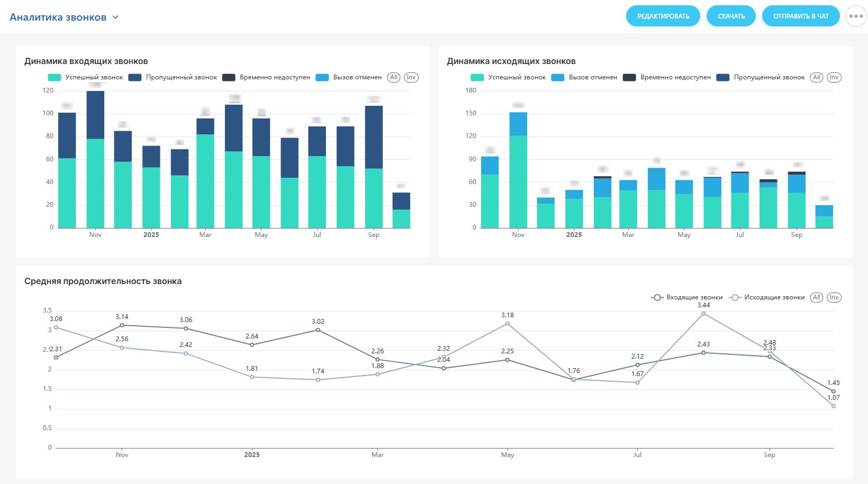Invert legend selection in incoming calls chart

click(x=411, y=77)
